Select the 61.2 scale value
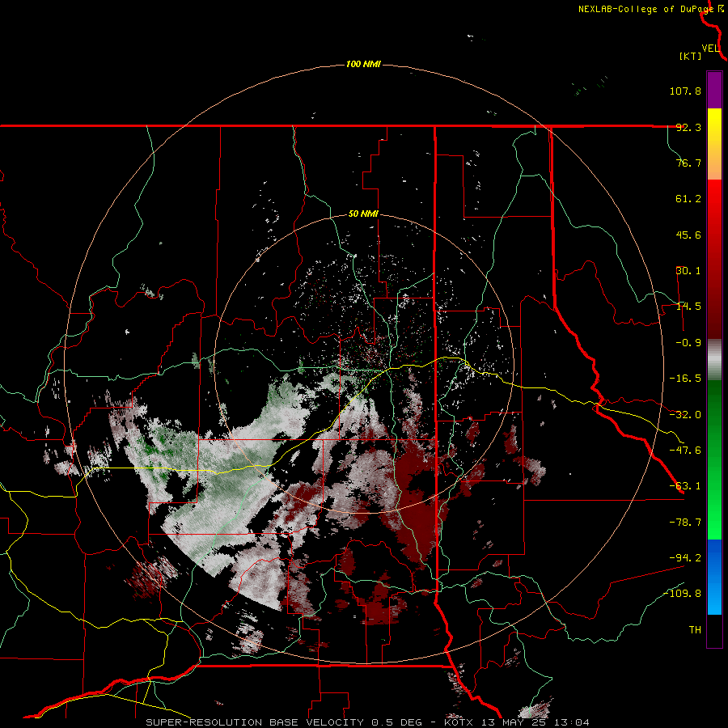728x728 pixels. (688, 199)
